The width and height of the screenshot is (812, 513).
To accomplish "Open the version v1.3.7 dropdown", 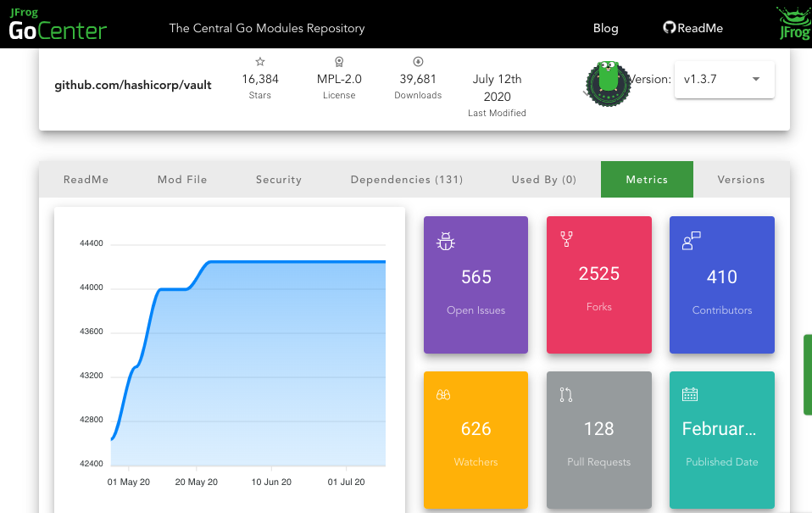I will (x=724, y=80).
